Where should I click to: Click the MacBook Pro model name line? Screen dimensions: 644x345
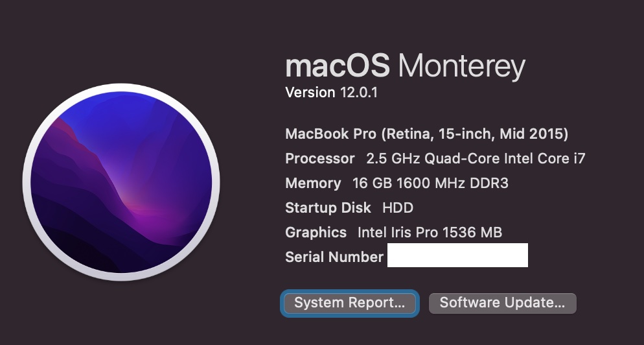click(426, 134)
